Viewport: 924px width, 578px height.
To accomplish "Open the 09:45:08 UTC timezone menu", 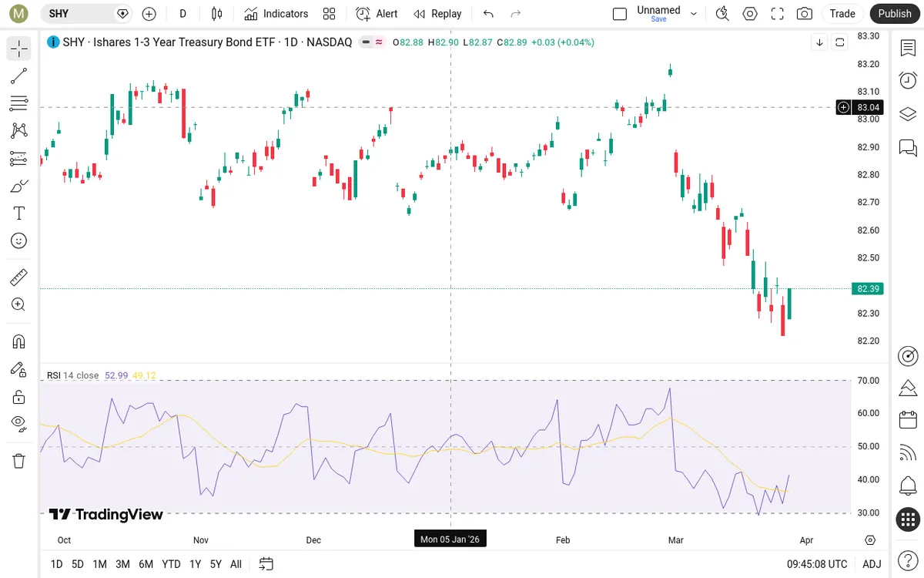I will (x=817, y=564).
